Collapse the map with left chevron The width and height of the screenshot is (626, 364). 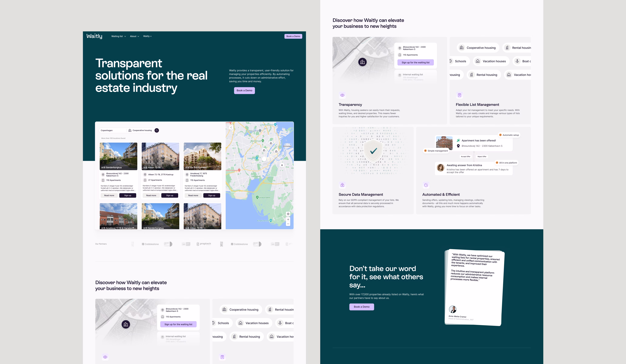tap(231, 127)
